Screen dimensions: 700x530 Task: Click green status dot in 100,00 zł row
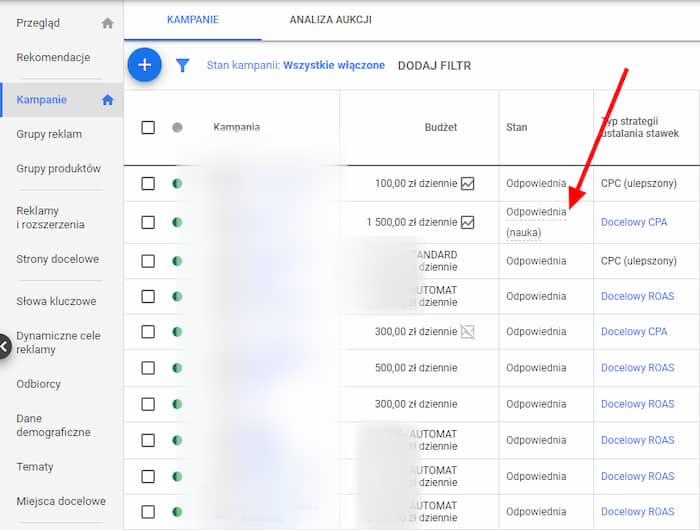(x=177, y=184)
